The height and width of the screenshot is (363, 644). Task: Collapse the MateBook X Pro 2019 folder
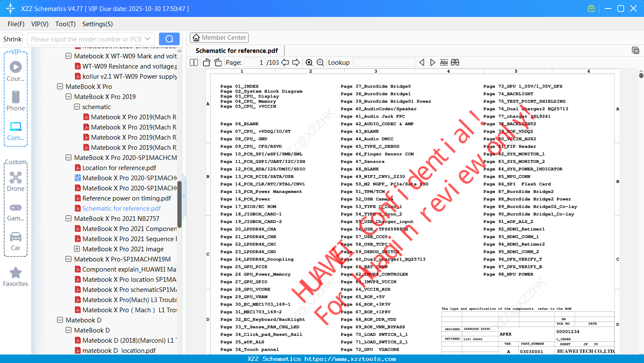coord(69,96)
